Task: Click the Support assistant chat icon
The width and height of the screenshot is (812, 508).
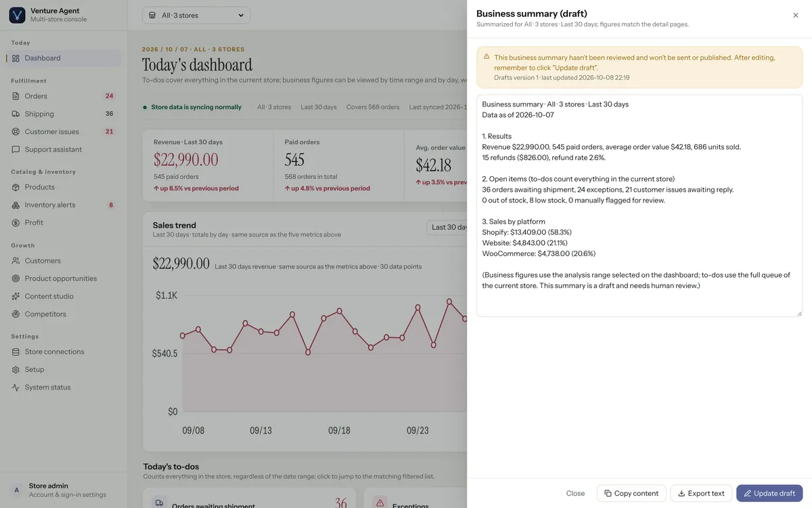Action: pyautogui.click(x=16, y=149)
